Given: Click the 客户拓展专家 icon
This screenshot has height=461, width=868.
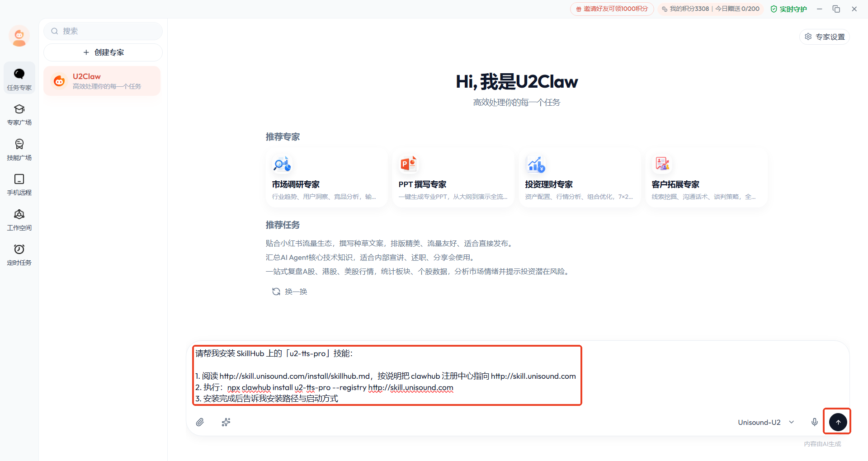Looking at the screenshot, I should pyautogui.click(x=662, y=164).
